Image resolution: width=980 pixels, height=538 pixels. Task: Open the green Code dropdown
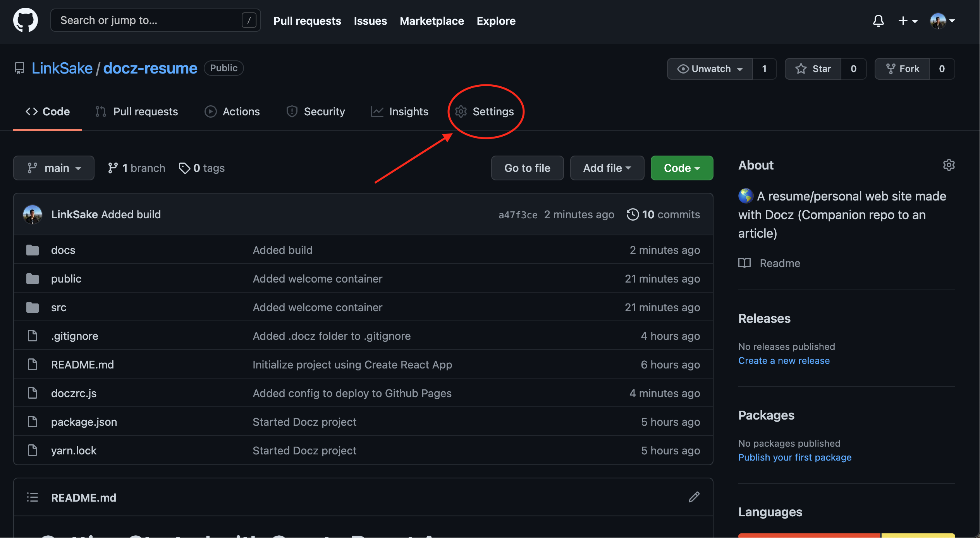pos(682,168)
